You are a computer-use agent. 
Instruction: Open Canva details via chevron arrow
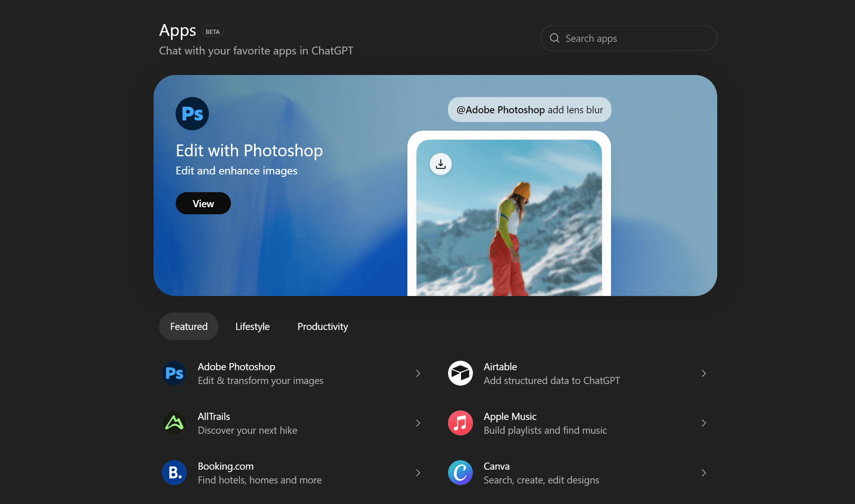point(704,473)
